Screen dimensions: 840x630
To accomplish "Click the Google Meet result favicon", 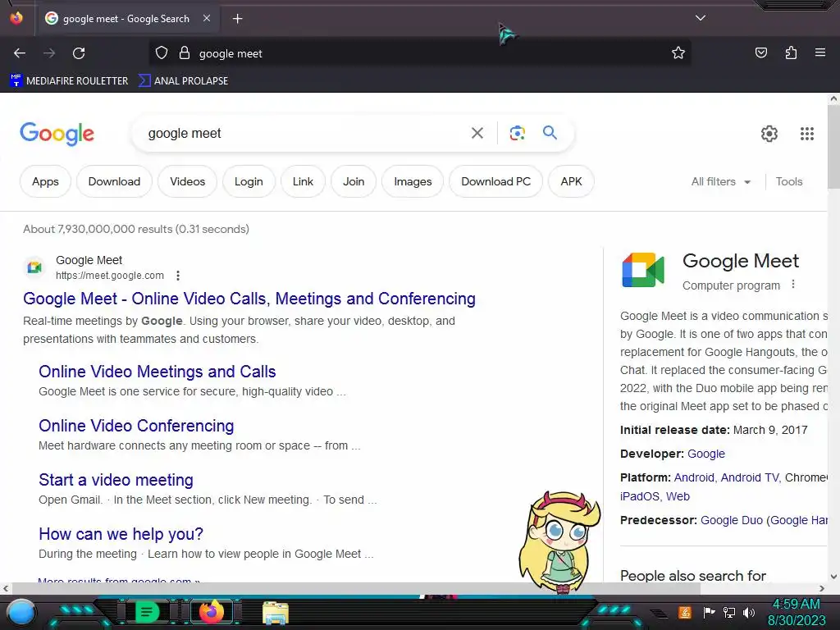I will pos(34,267).
